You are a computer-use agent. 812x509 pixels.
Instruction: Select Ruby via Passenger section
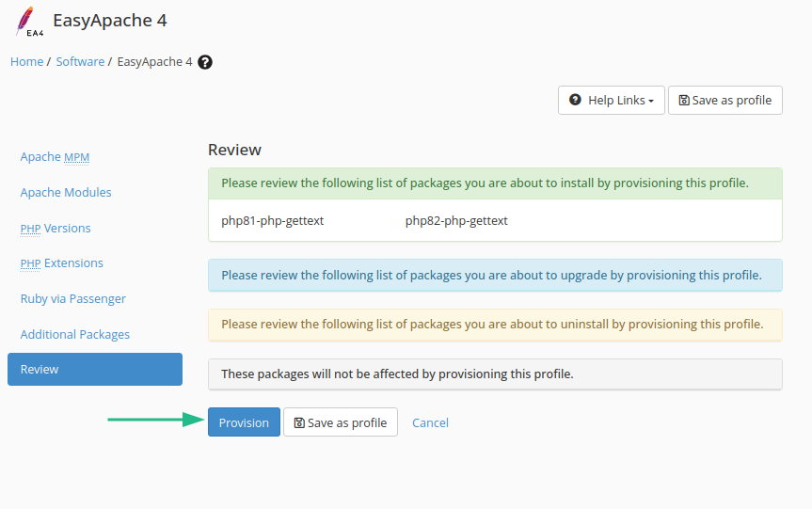pyautogui.click(x=72, y=299)
